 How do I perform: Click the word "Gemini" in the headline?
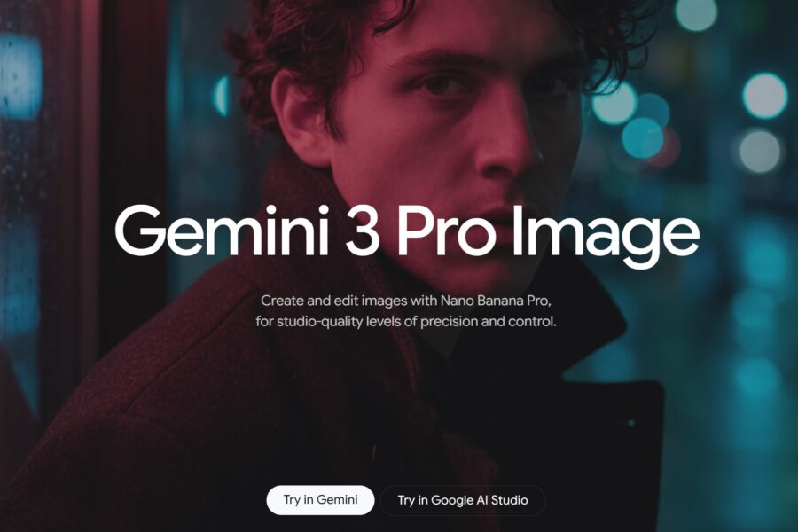tap(223, 231)
